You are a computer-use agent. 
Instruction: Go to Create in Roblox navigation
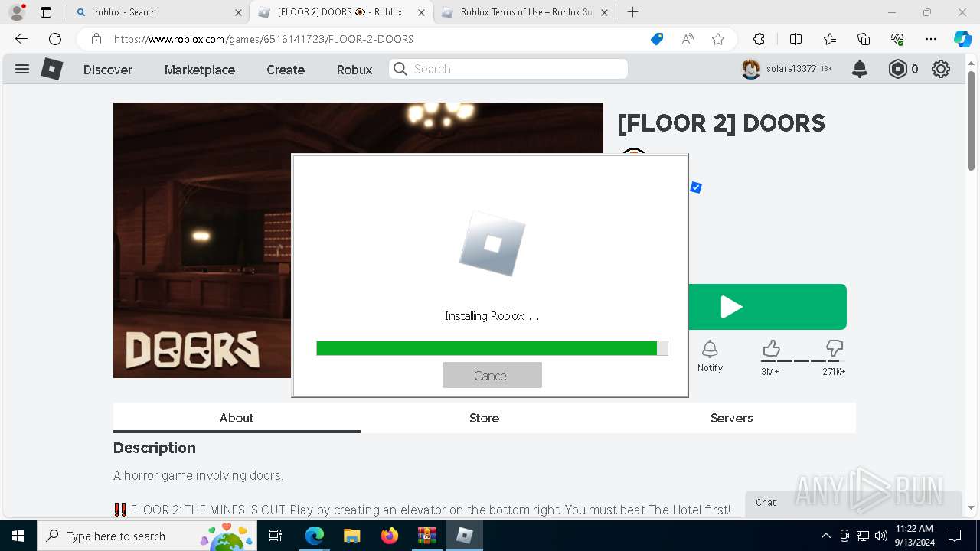click(x=286, y=70)
